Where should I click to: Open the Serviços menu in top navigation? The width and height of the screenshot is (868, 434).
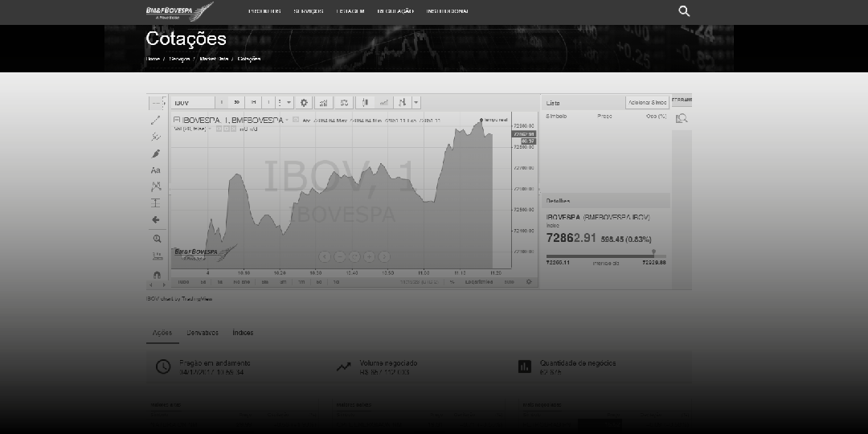(x=309, y=11)
